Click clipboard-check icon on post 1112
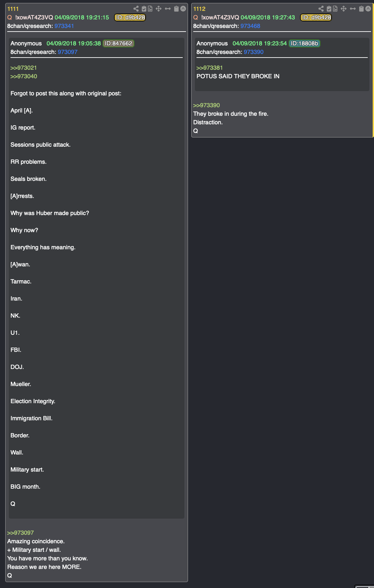This screenshot has height=588, width=374. coord(329,9)
